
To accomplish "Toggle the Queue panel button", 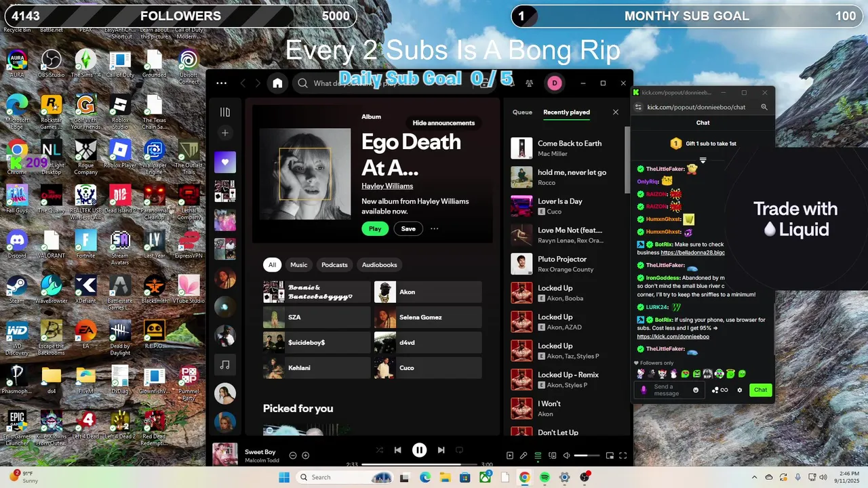I will [x=538, y=455].
